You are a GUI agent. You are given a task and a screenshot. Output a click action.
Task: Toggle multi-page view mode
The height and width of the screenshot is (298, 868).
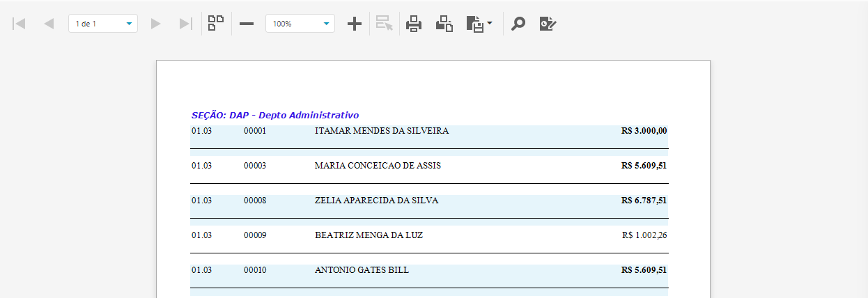216,24
